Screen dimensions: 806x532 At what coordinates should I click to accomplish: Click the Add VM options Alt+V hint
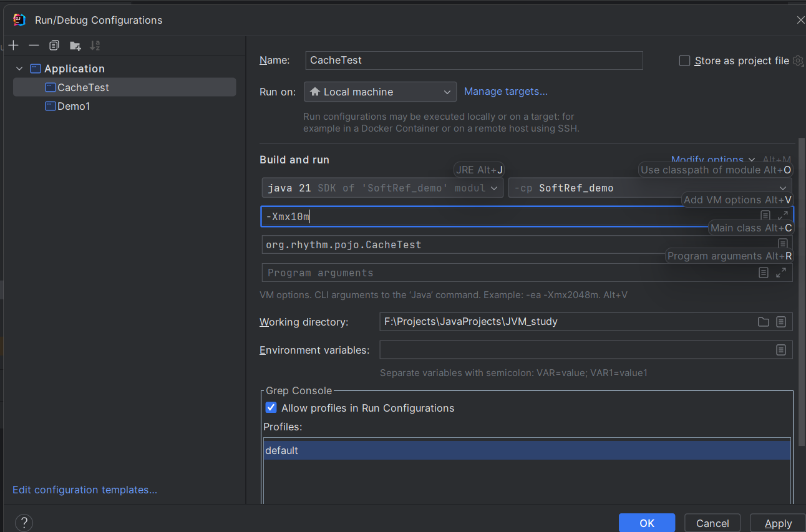(x=737, y=200)
